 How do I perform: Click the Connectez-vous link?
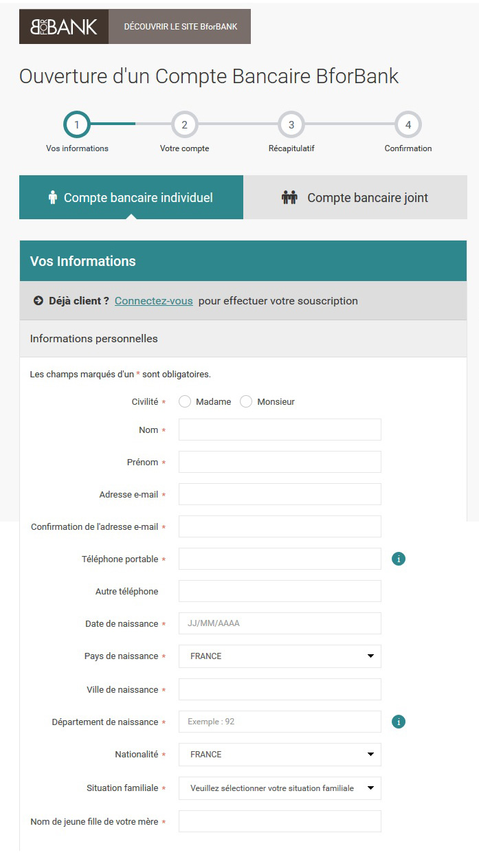(154, 301)
